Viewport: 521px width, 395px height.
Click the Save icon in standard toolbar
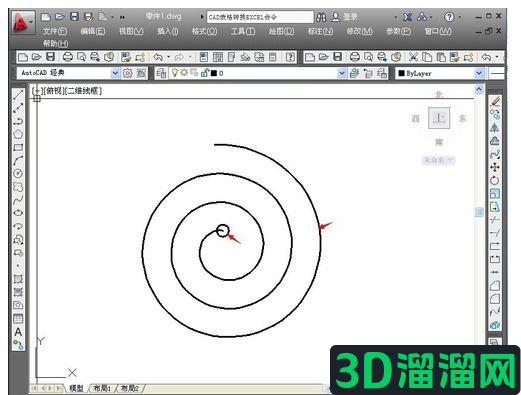point(51,57)
